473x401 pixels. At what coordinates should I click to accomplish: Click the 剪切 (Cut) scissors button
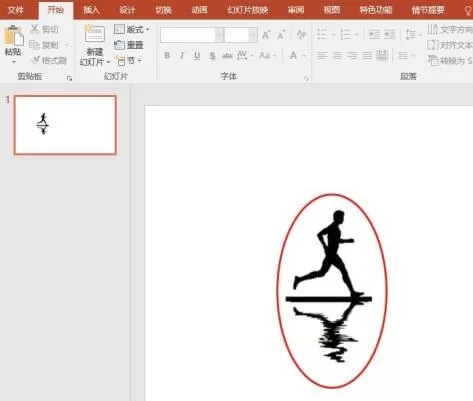click(x=44, y=29)
